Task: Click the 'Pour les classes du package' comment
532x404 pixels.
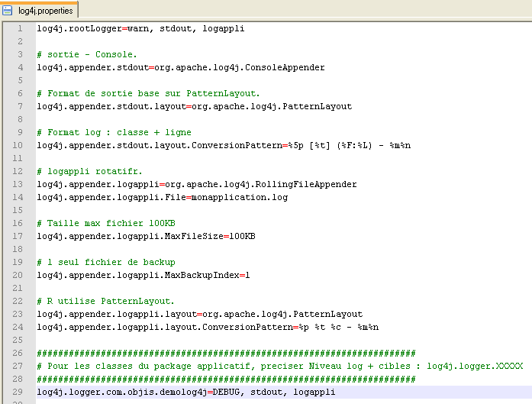Action: 279,366
